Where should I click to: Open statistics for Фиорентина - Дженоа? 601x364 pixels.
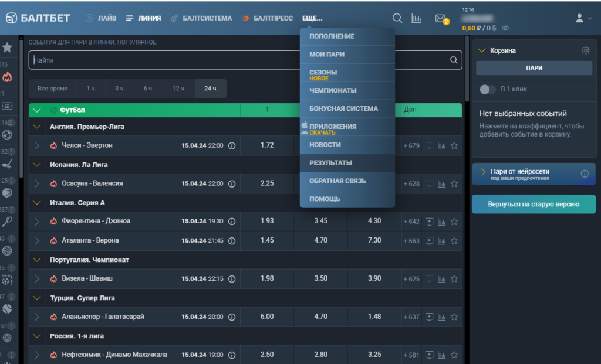[x=441, y=222]
